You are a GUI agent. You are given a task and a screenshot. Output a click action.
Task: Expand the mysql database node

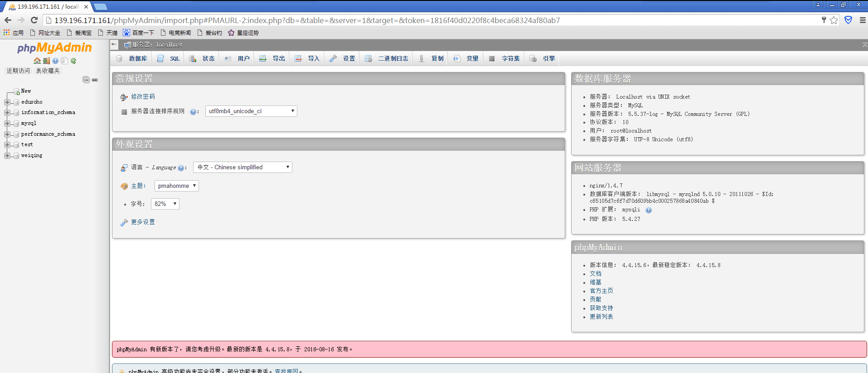7,124
